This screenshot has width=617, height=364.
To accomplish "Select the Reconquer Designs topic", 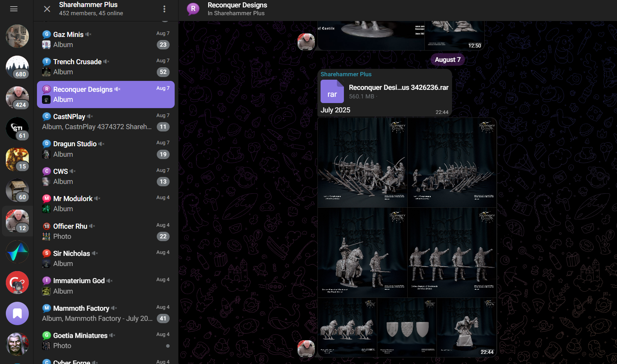I will [x=106, y=94].
